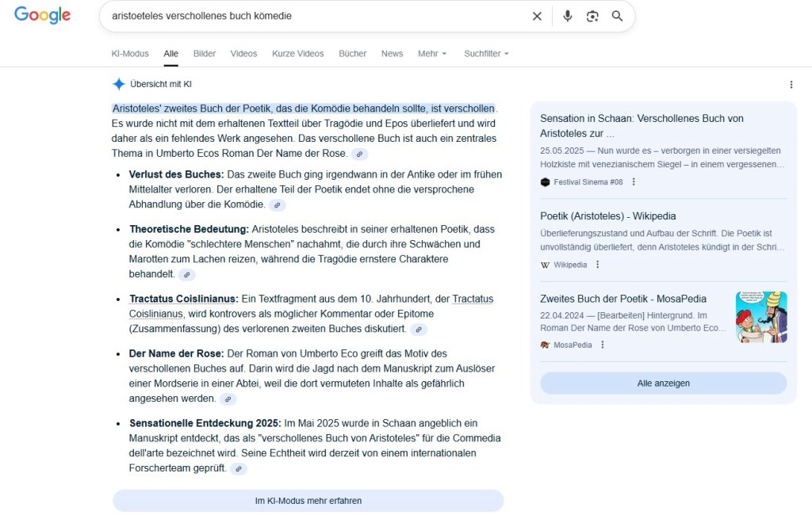Switch to the KI-Modus tab
This screenshot has width=812, height=515.
click(130, 54)
